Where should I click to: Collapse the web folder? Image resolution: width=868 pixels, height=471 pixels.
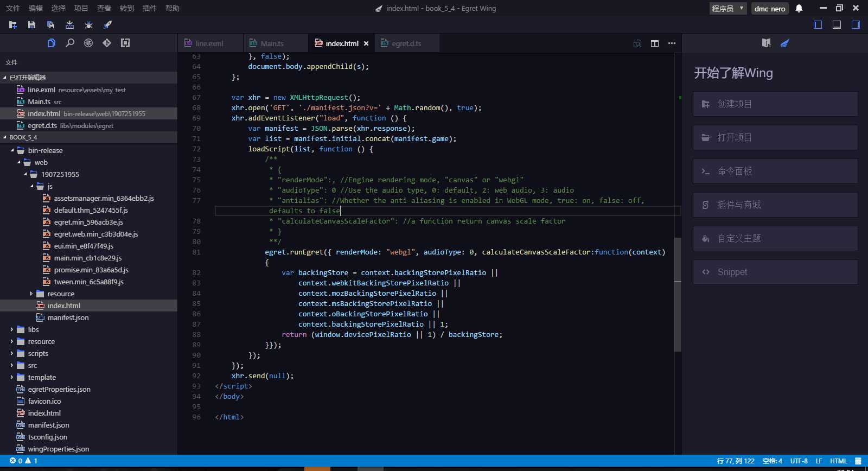18,162
